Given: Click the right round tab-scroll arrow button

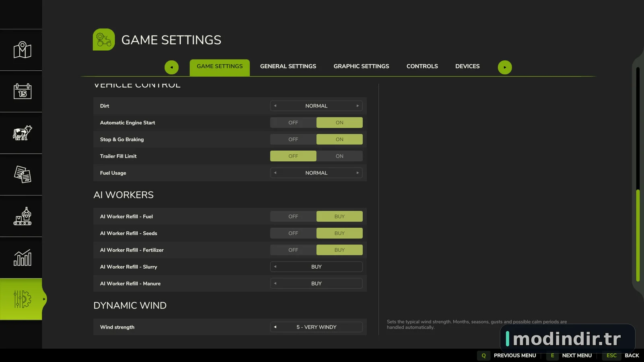Looking at the screenshot, I should pyautogui.click(x=505, y=67).
